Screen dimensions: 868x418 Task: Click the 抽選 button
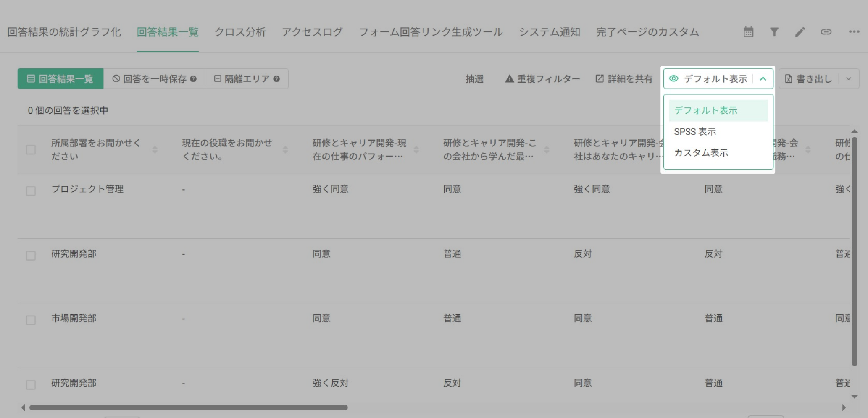(474, 79)
